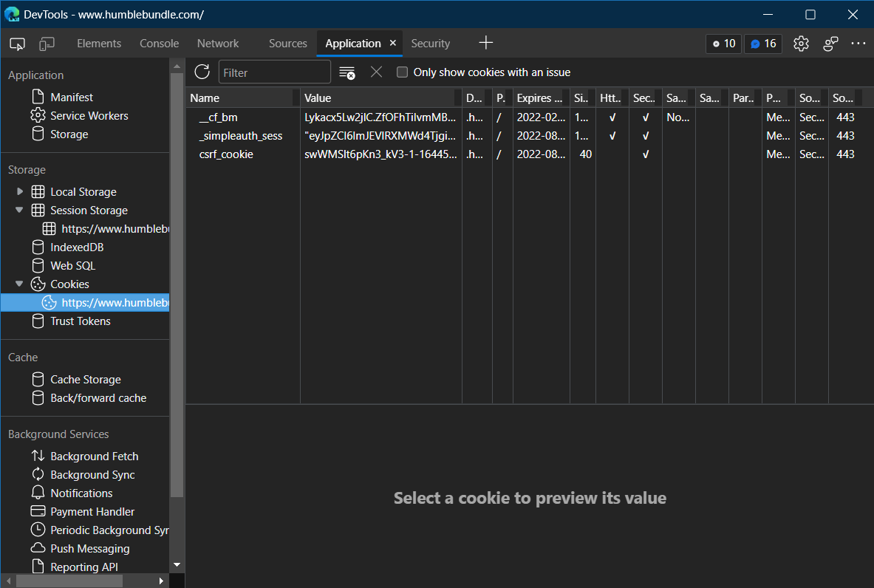This screenshot has width=874, height=588.
Task: Select Local Storage grid icon
Action: (x=38, y=192)
